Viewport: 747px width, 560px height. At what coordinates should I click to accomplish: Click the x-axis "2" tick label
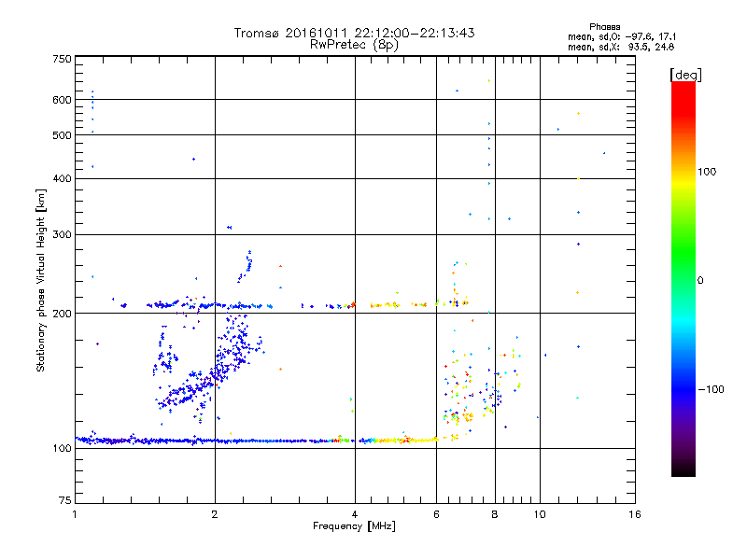(x=215, y=514)
